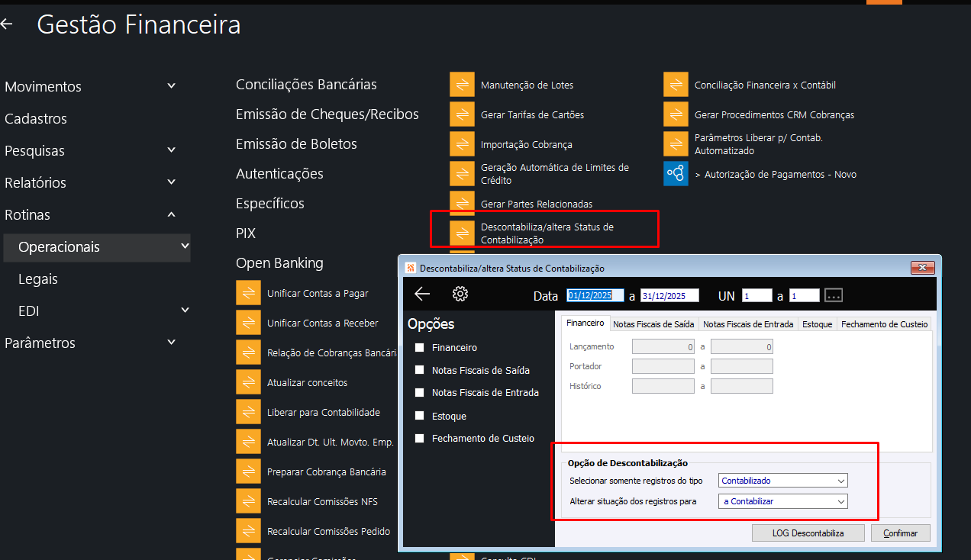Switch to the Estoque tab
Viewport: 971px width, 560px height.
(x=818, y=324)
